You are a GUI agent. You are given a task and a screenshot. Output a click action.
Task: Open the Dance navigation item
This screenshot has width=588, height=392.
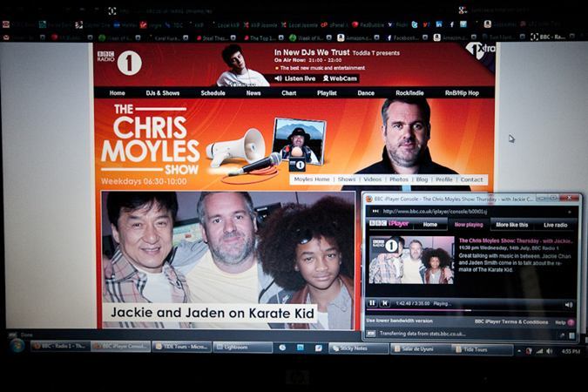tap(366, 93)
